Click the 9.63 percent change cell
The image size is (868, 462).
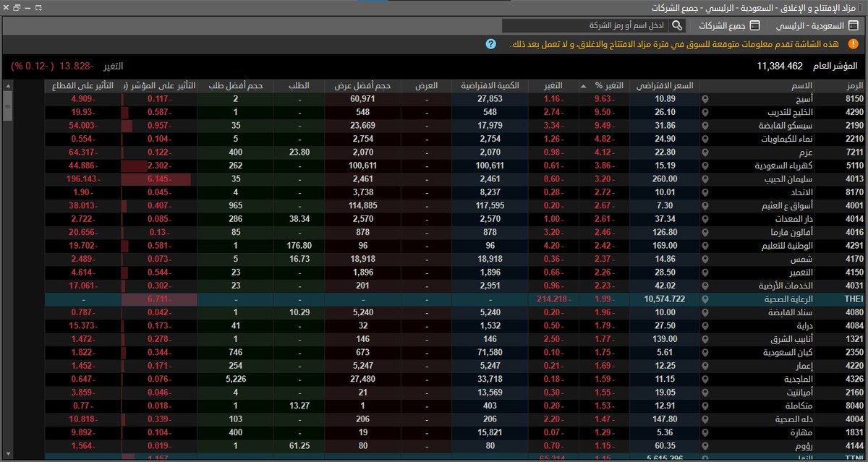[604, 98]
